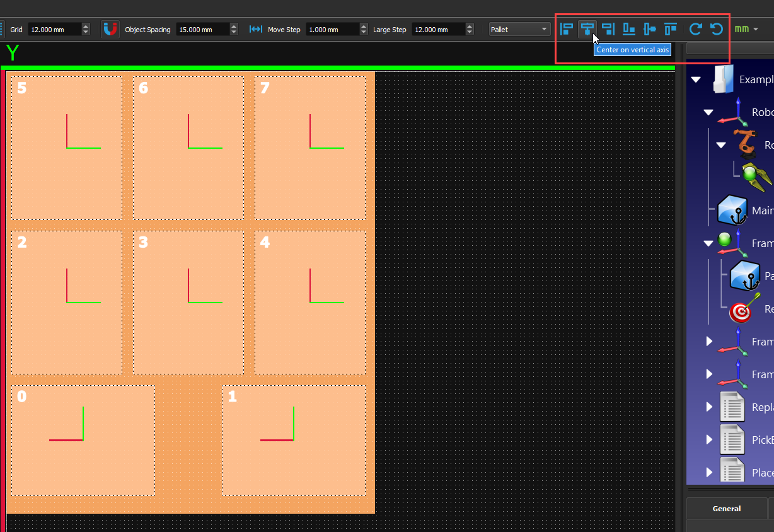
Task: Click the Grid spinner arrows
Action: click(x=86, y=30)
